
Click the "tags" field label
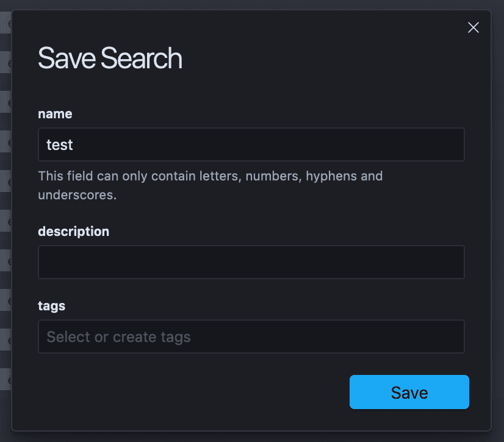point(51,306)
